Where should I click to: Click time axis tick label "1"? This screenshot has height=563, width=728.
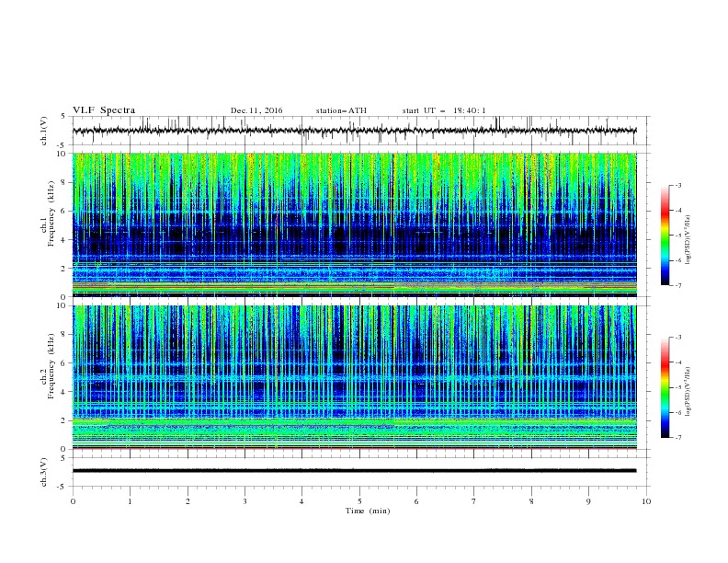(x=130, y=501)
